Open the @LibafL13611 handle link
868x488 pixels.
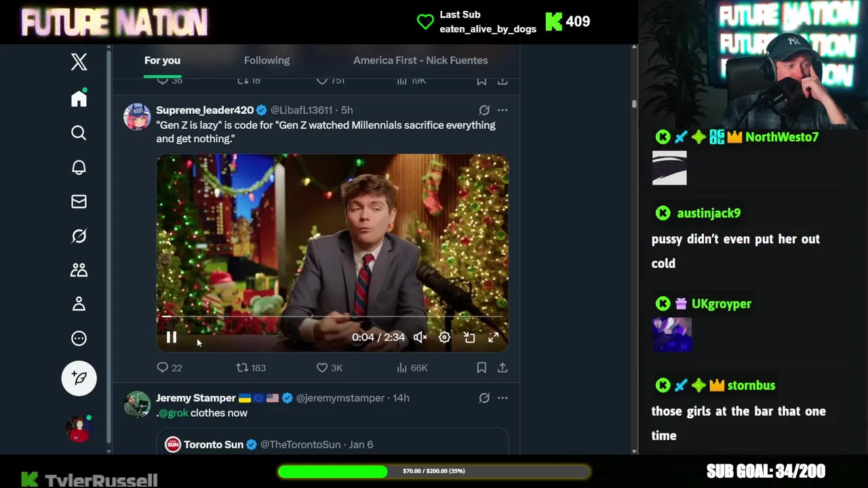point(301,110)
